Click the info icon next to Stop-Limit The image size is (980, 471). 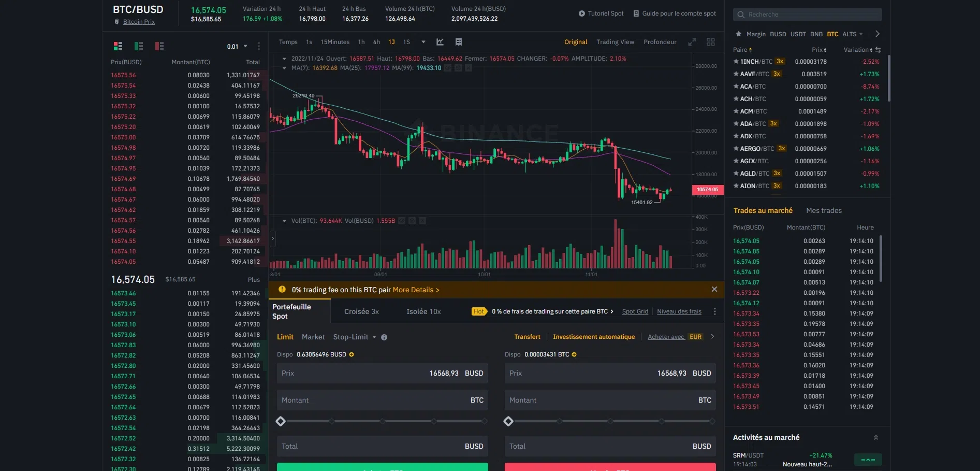[384, 337]
